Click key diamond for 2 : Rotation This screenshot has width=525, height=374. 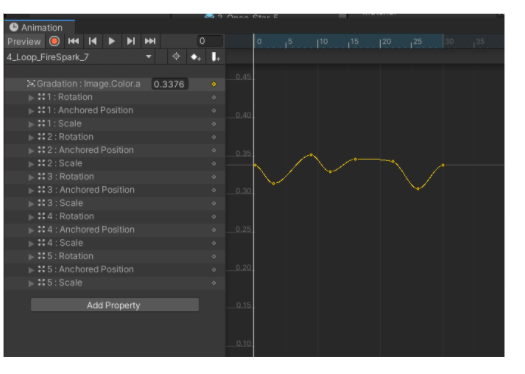214,137
